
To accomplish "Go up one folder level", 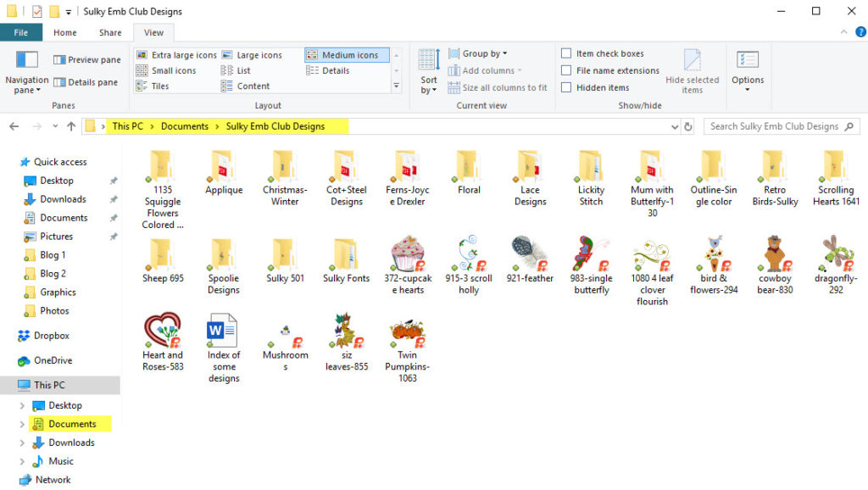I will tap(71, 126).
